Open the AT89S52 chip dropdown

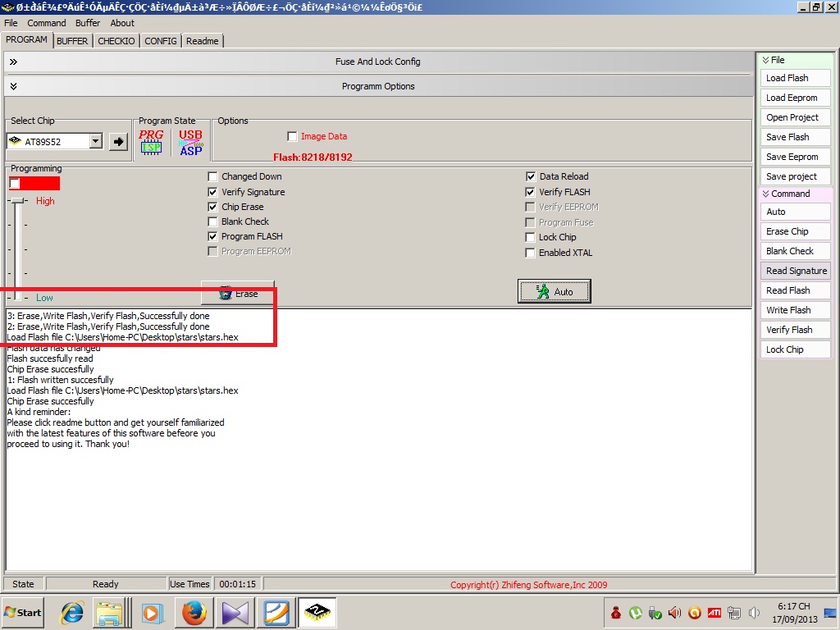tap(96, 141)
